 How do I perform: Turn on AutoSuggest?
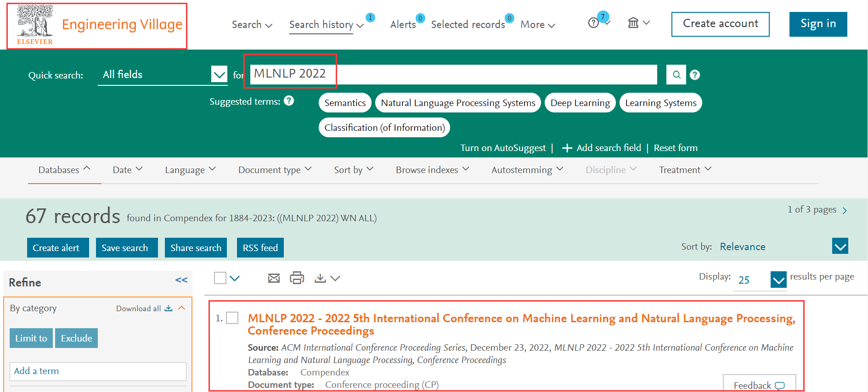pos(503,148)
